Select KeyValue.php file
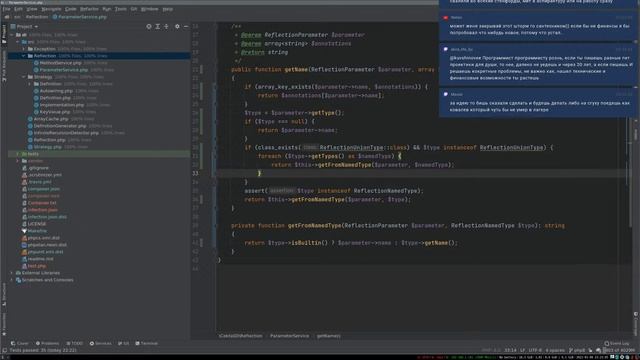 point(55,112)
